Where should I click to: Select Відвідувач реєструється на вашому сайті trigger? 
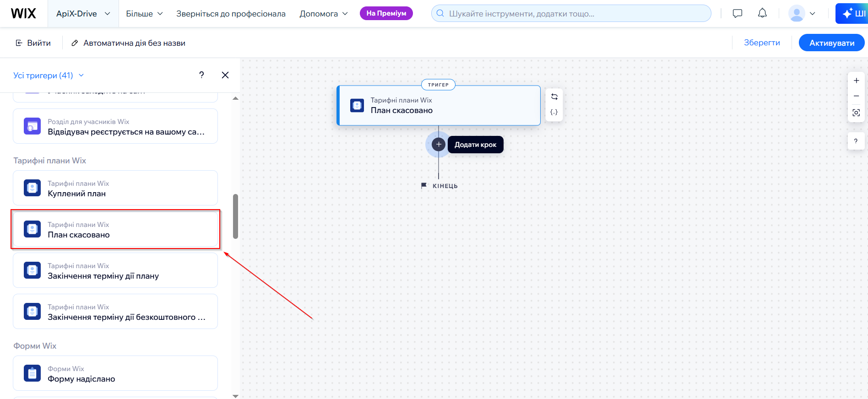(115, 126)
